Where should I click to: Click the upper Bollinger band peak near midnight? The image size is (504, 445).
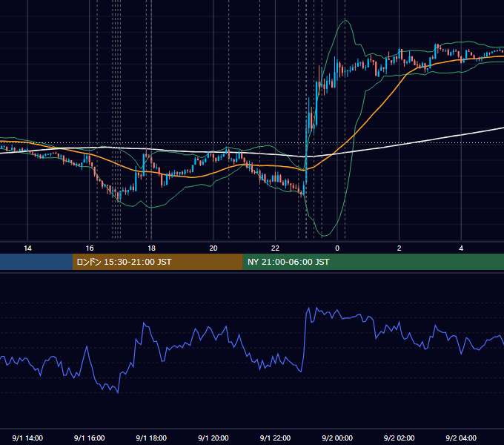click(345, 21)
